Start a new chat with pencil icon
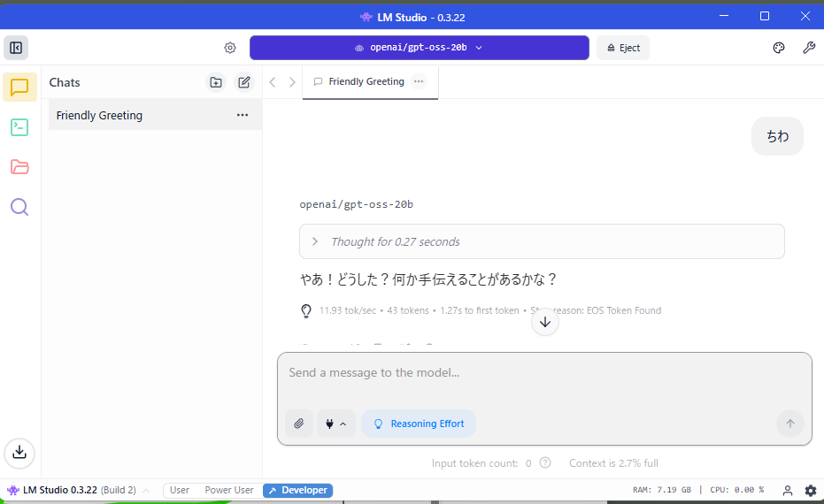Screen dimensions: 824x504 244,82
